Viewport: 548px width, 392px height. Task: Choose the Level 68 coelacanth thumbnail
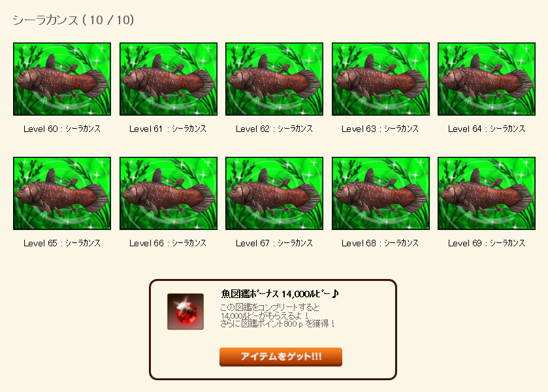[x=381, y=193]
